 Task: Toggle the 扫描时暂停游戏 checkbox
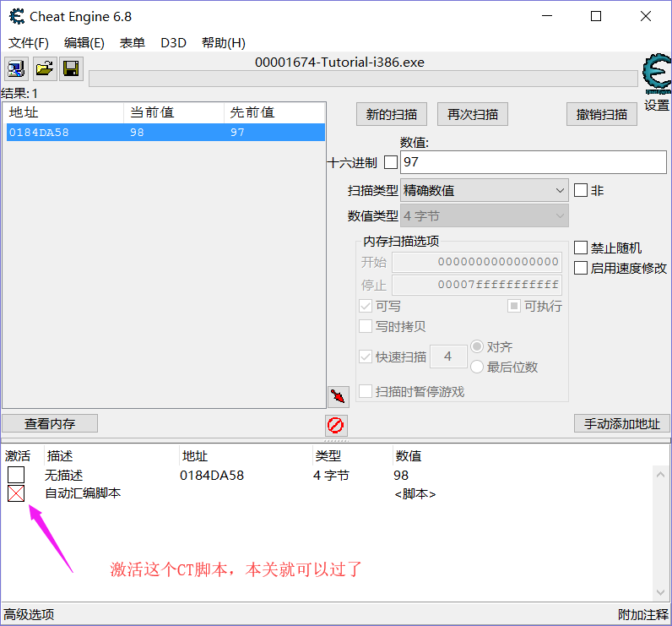[x=366, y=391]
